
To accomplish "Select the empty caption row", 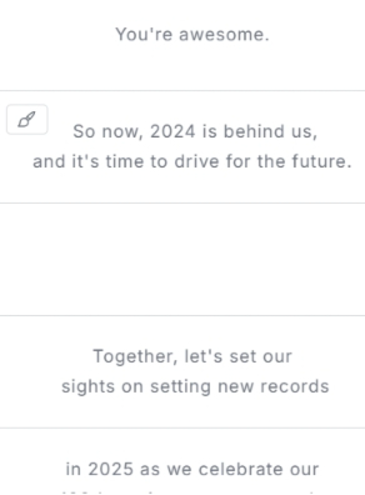I will pos(182,259).
